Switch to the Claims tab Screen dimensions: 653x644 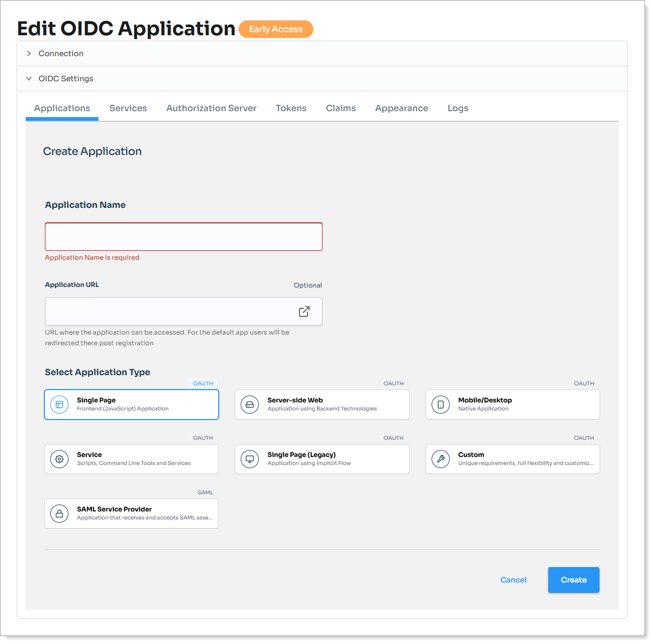click(341, 108)
